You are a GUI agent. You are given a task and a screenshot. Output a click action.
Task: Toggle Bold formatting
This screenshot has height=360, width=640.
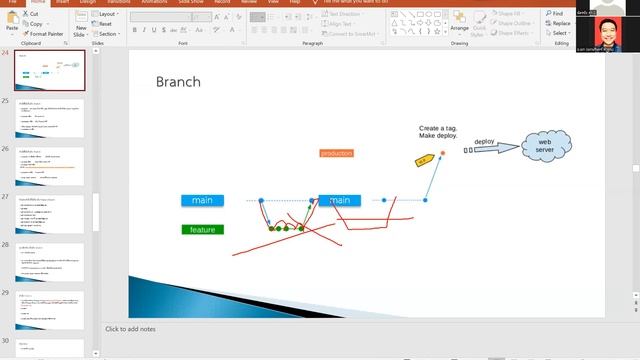click(x=135, y=30)
